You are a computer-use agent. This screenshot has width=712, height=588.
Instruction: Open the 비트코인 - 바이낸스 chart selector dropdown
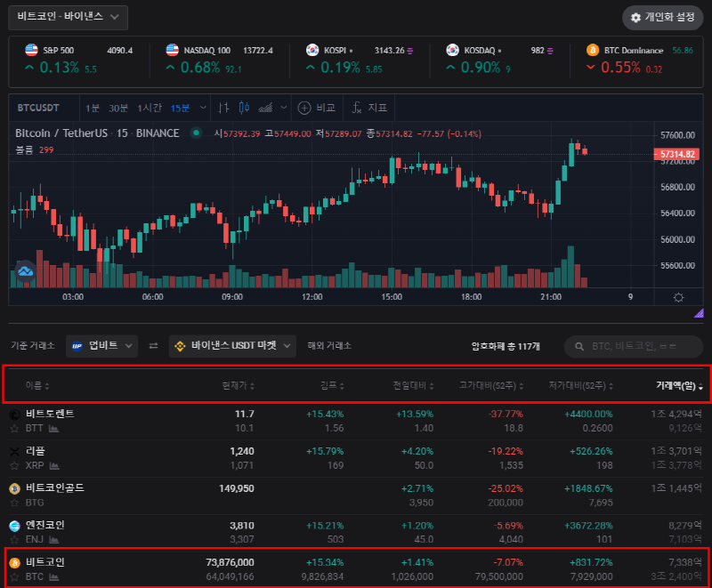click(69, 17)
